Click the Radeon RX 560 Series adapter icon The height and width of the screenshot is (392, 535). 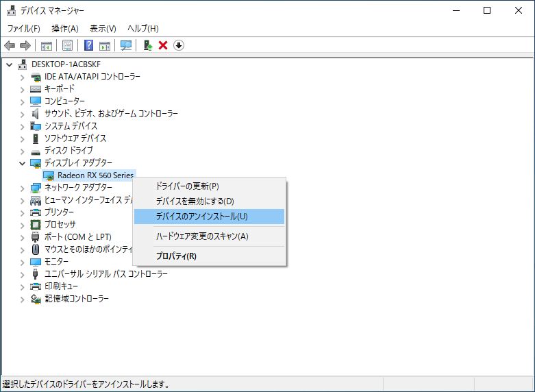click(x=49, y=175)
